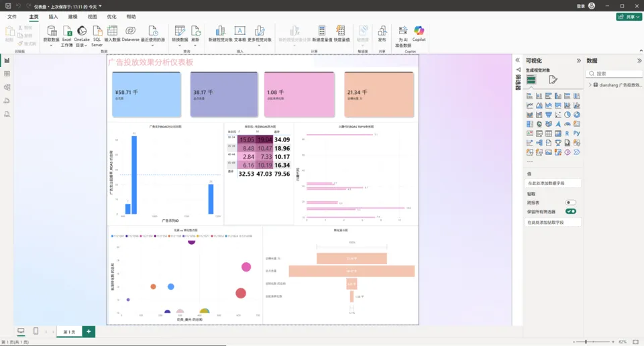Click the Undo arrow in title bar
Viewport: 644px width, 346px height.
click(x=19, y=6)
